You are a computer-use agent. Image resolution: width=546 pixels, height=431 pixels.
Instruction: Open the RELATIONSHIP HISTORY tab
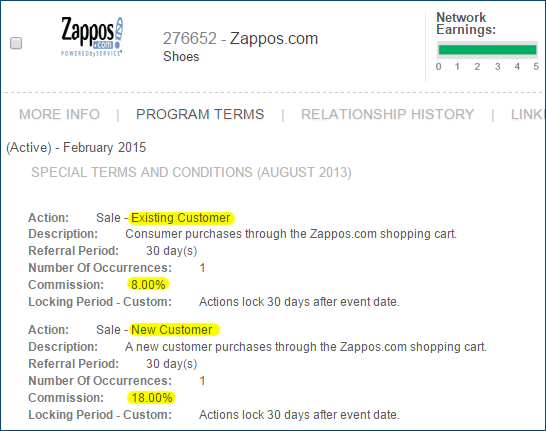(x=387, y=114)
